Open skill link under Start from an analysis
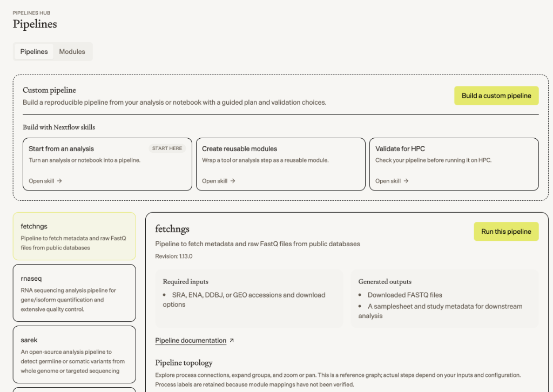The image size is (553, 392). point(45,181)
